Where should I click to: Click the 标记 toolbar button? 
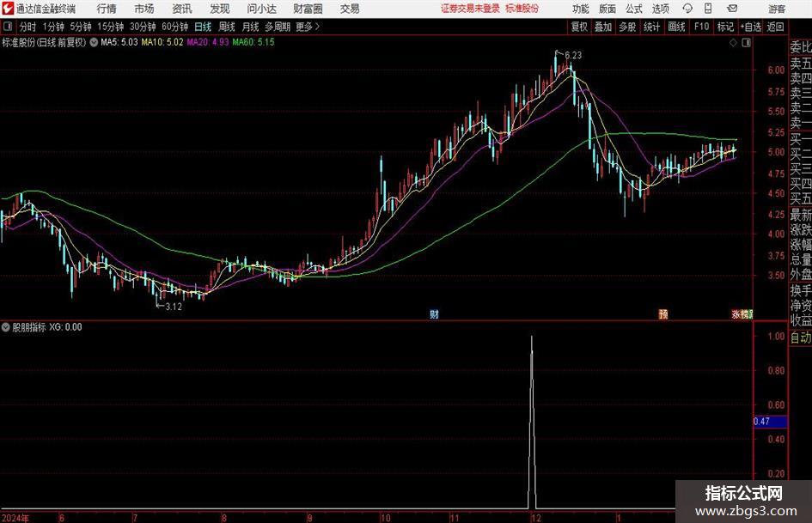725,27
